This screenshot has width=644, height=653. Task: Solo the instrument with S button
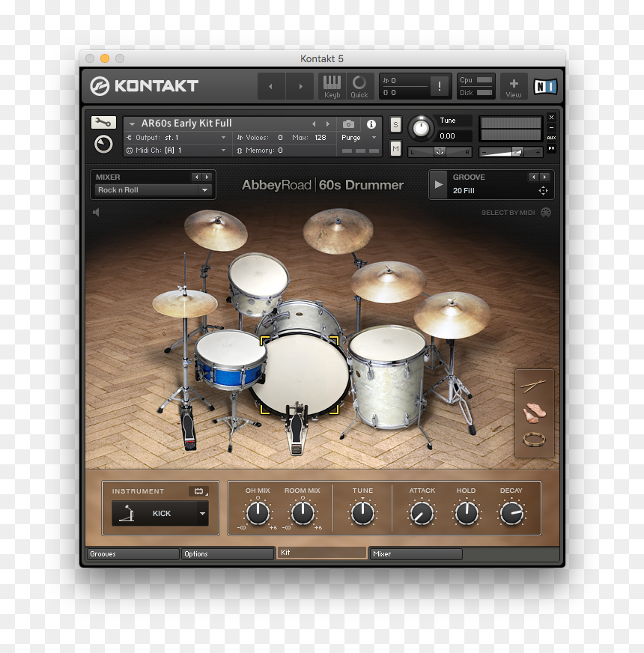click(395, 124)
